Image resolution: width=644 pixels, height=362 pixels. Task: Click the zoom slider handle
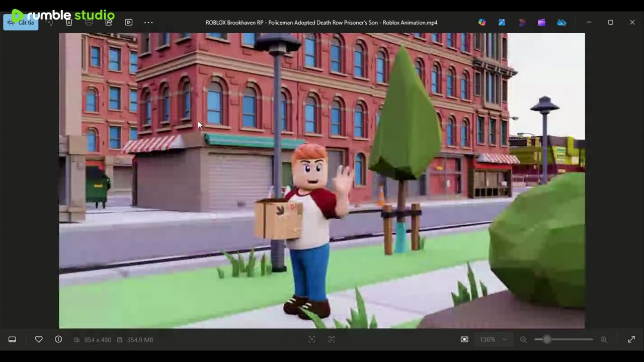click(x=547, y=339)
